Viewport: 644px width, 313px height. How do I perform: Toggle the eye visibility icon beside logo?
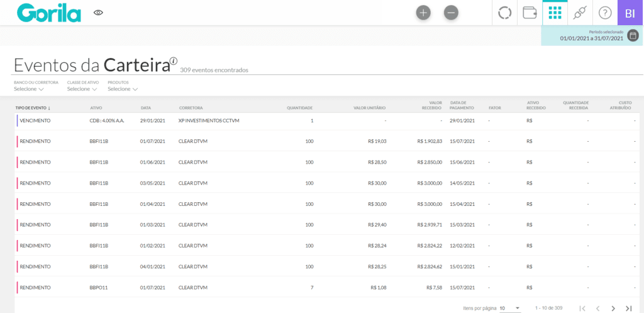[x=98, y=13]
